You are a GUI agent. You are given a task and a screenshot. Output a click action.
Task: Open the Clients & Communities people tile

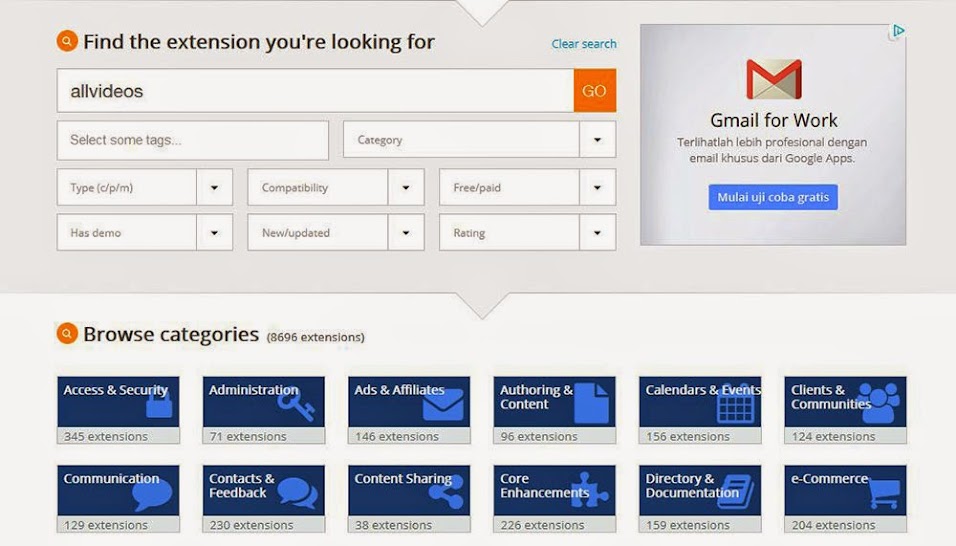point(845,401)
